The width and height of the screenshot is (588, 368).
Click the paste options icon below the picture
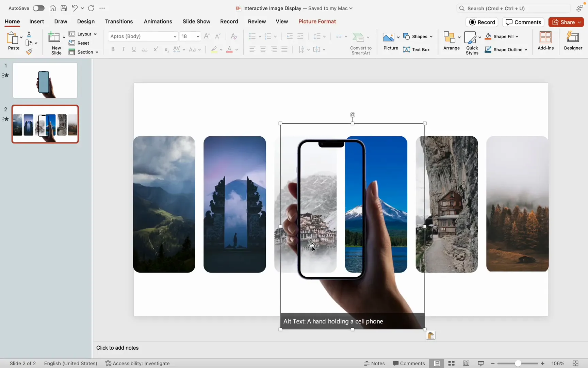431,336
